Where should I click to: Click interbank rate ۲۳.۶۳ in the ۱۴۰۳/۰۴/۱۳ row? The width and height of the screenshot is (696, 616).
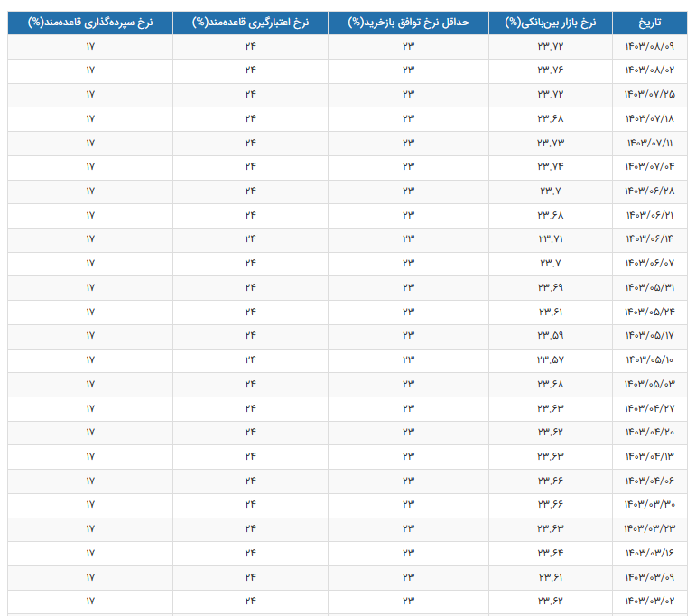(x=551, y=456)
